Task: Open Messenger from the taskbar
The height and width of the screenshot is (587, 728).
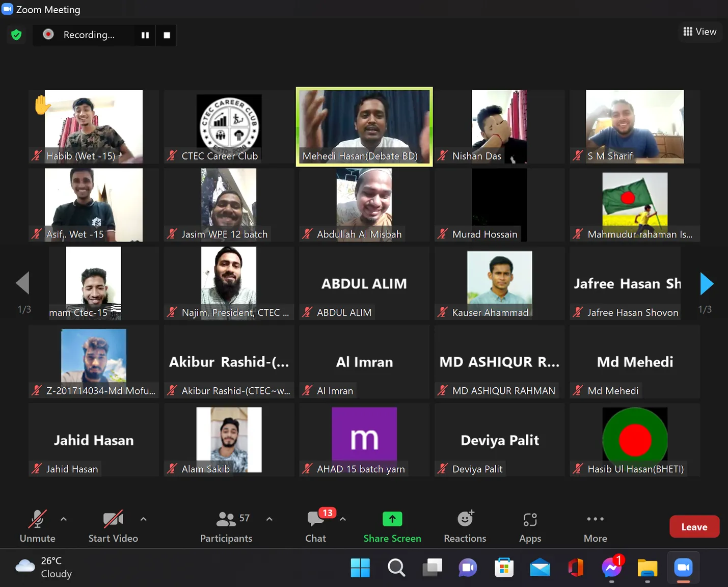Action: [612, 568]
